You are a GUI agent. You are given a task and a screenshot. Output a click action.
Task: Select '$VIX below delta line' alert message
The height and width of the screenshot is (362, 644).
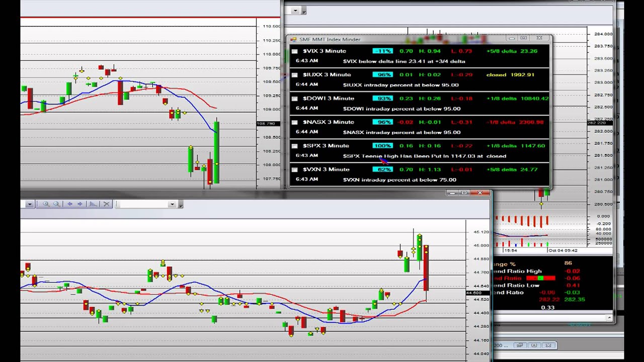404,61
